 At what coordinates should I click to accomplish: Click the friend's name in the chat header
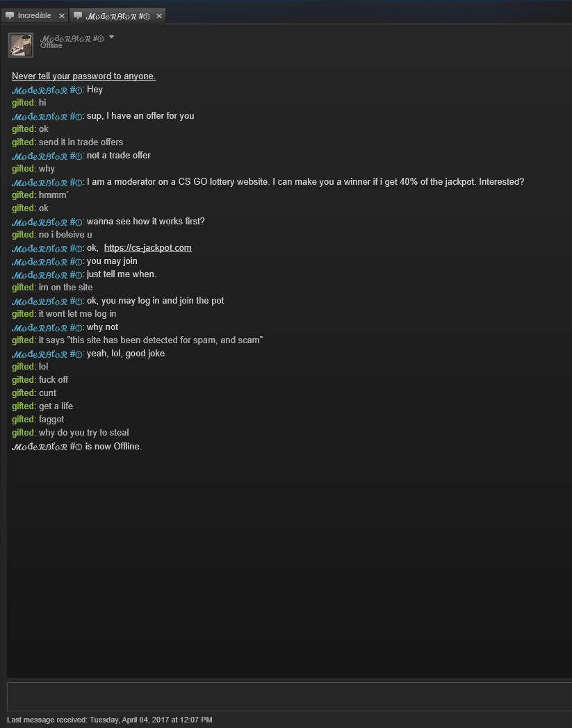coord(72,38)
